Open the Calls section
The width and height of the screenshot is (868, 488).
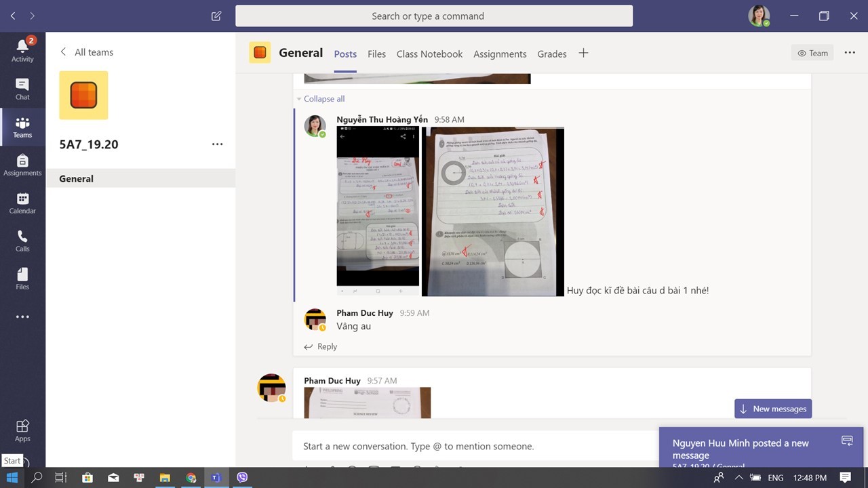coord(22,241)
